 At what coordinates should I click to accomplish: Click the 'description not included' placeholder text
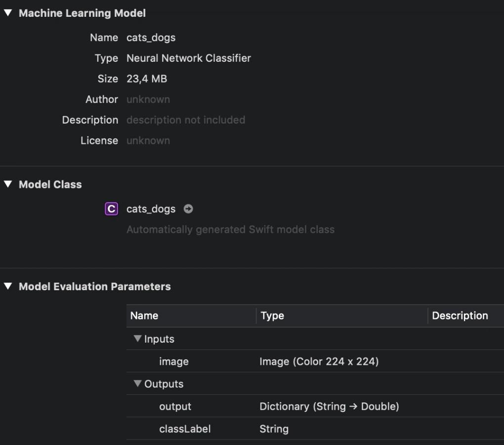[x=185, y=120]
